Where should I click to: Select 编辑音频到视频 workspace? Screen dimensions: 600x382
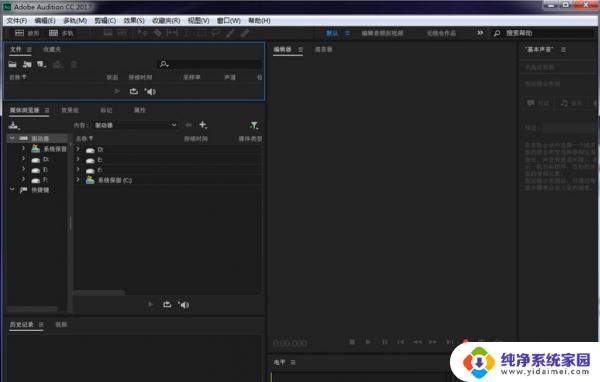tap(382, 33)
